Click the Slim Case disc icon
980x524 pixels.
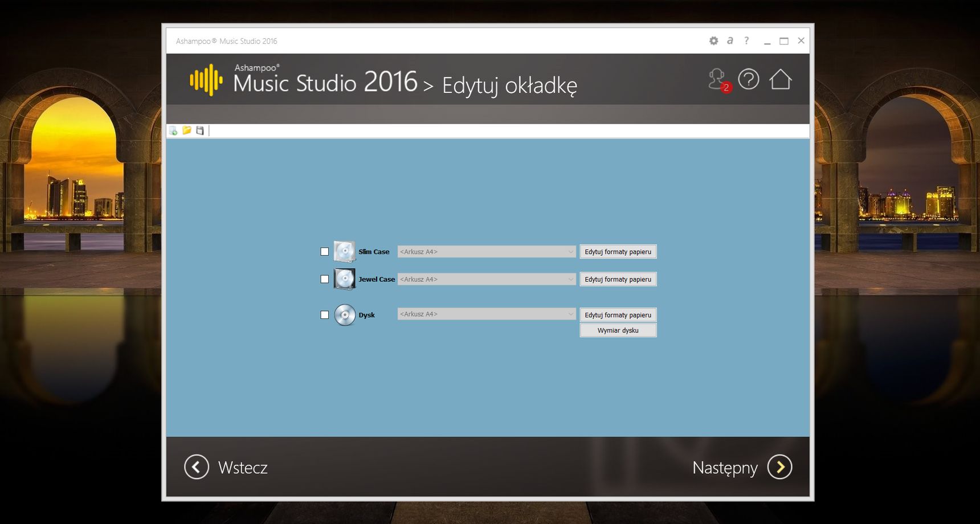pos(345,251)
